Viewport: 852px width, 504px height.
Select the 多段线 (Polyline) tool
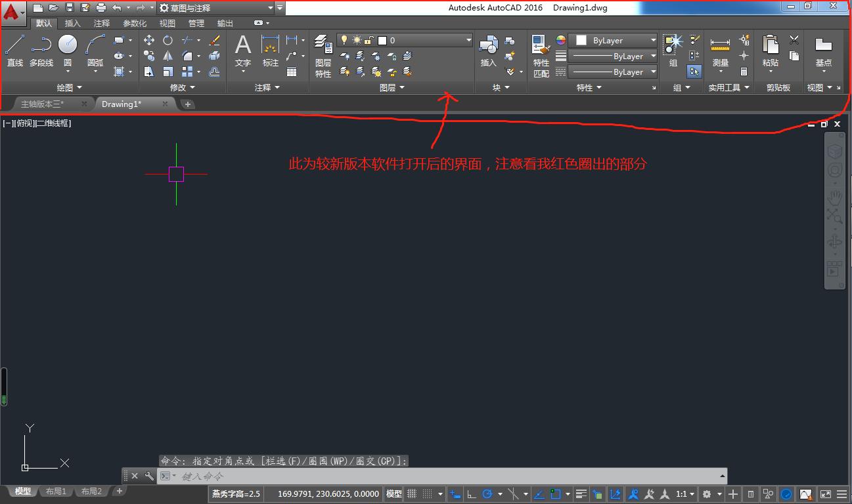tap(41, 51)
